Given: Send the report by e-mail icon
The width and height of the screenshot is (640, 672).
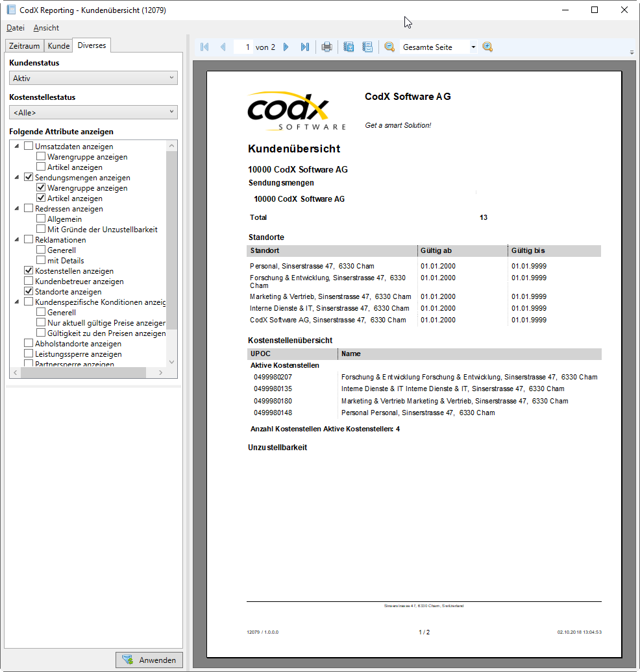Looking at the screenshot, I should tap(367, 47).
